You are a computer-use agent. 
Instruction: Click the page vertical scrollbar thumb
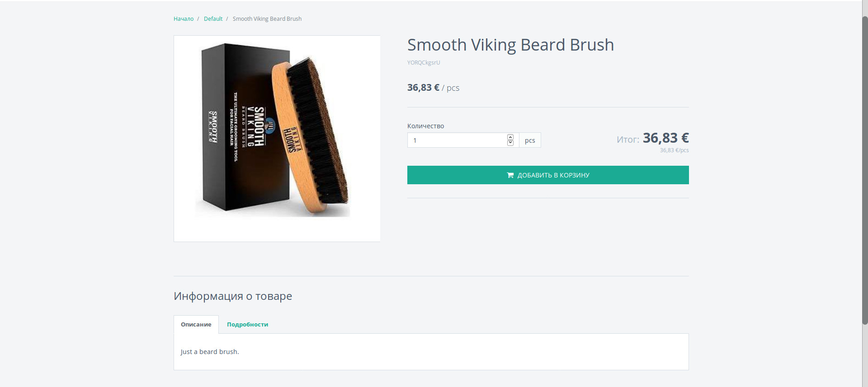[865, 170]
